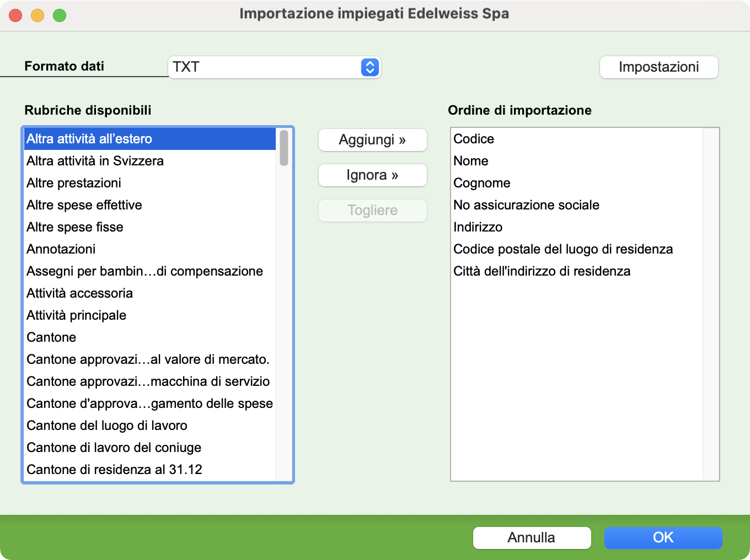750x560 pixels.
Task: Select 'Cantone approvazi…macchina di servizio' row
Action: [x=150, y=381]
